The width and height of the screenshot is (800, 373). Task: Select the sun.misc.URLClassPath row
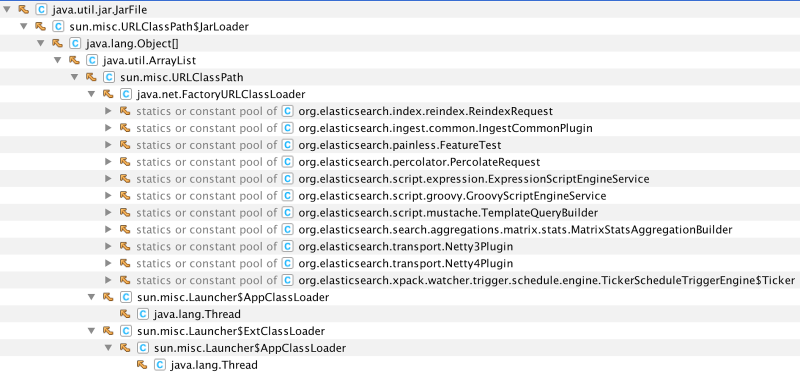(400, 77)
